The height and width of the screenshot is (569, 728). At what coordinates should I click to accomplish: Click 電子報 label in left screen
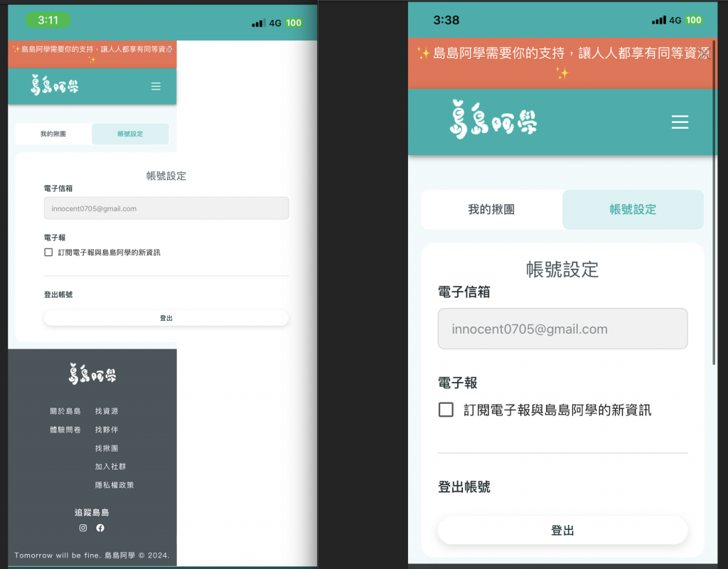tap(55, 238)
